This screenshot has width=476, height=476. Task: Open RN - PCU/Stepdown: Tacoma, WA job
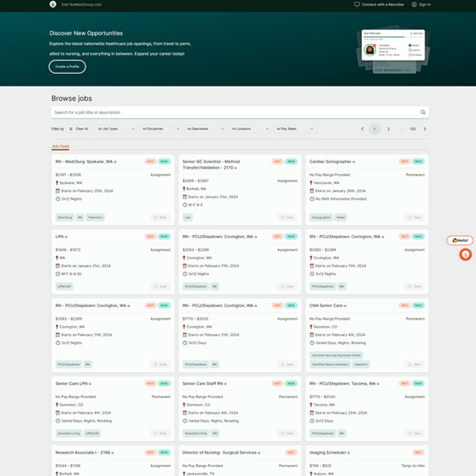[x=344, y=384]
